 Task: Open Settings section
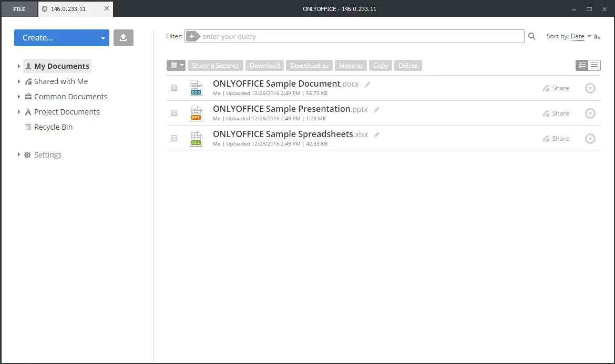47,155
